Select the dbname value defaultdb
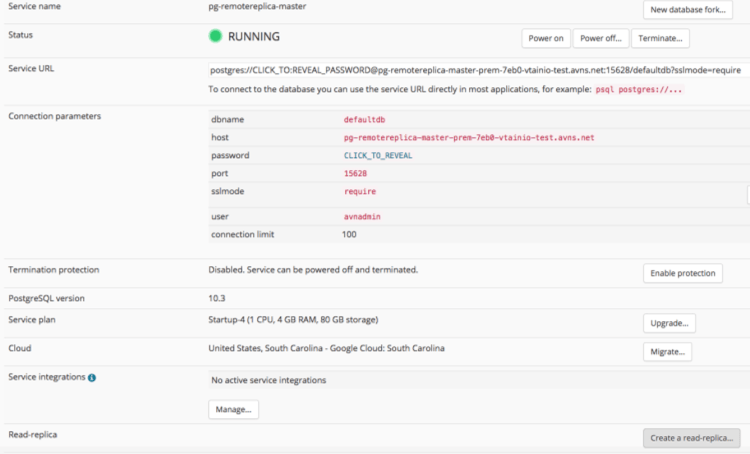 (x=364, y=120)
